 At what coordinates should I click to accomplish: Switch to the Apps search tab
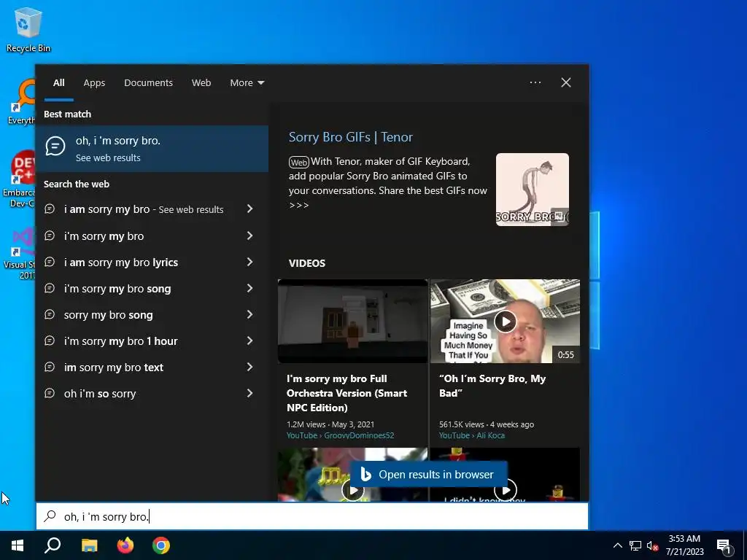(x=94, y=83)
